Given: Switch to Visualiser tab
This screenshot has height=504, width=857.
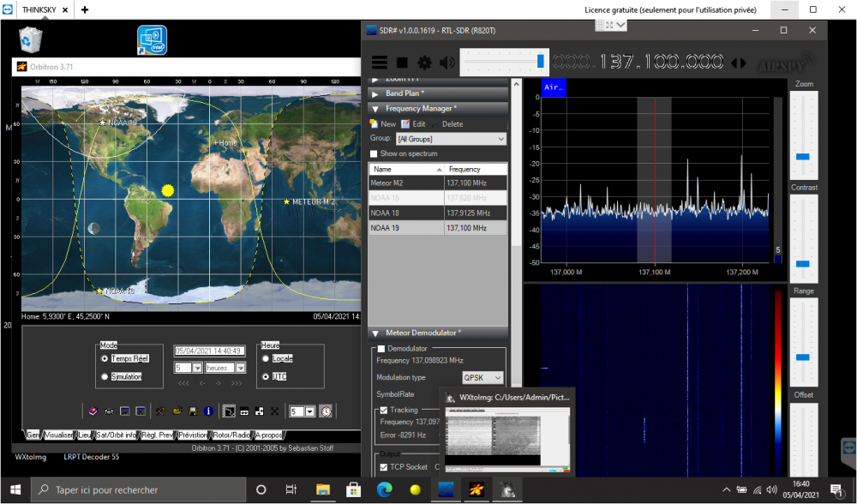Looking at the screenshot, I should click(59, 435).
